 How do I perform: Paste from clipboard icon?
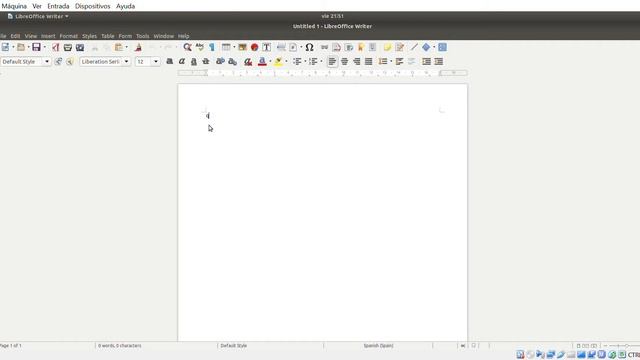click(x=119, y=47)
